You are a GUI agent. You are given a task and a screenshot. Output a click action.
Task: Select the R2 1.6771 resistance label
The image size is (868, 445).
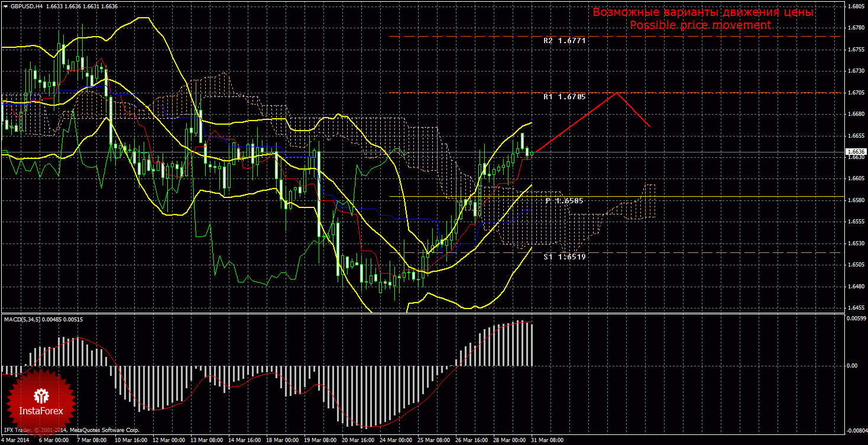(x=564, y=41)
